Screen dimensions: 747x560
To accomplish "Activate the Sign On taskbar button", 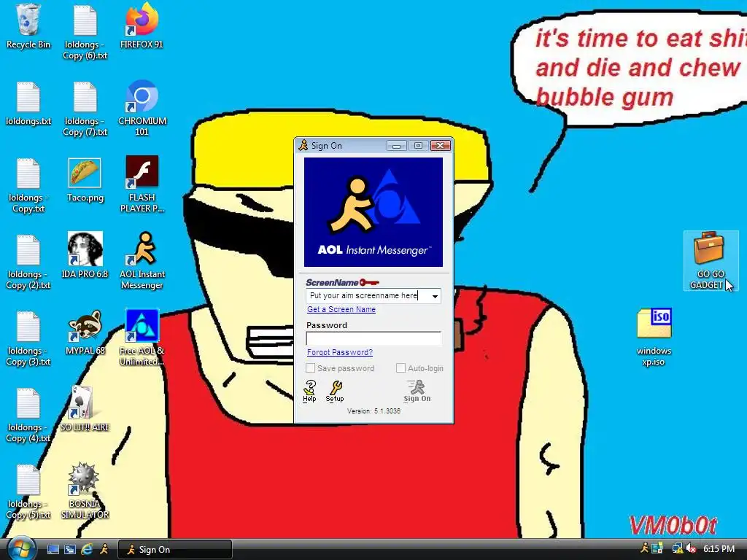I will [175, 550].
